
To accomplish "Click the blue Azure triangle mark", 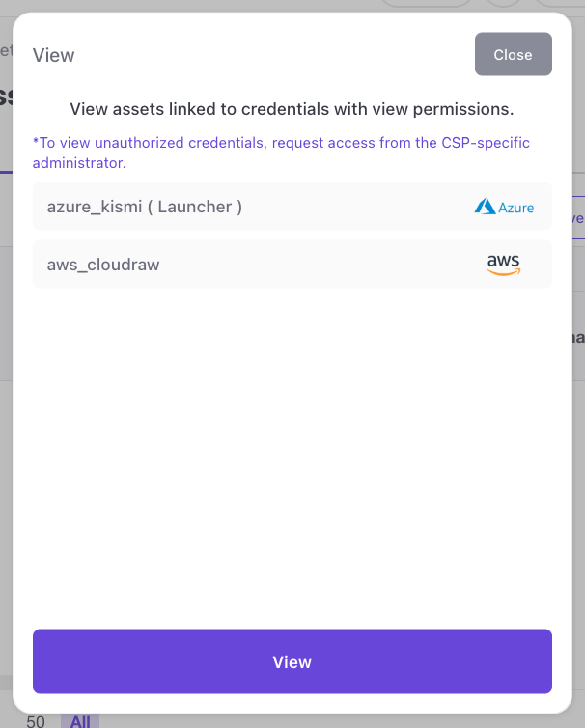I will [x=485, y=207].
